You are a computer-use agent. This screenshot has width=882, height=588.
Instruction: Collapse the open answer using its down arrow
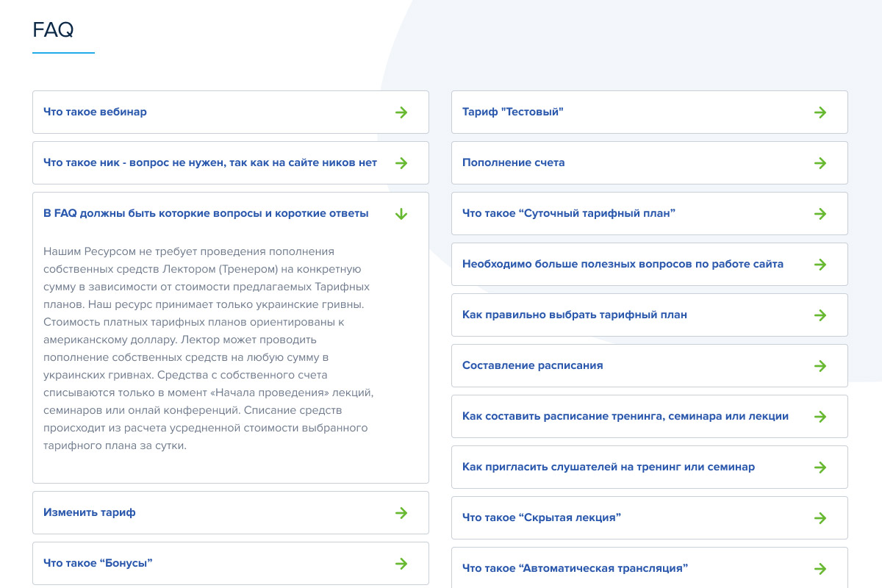(401, 214)
